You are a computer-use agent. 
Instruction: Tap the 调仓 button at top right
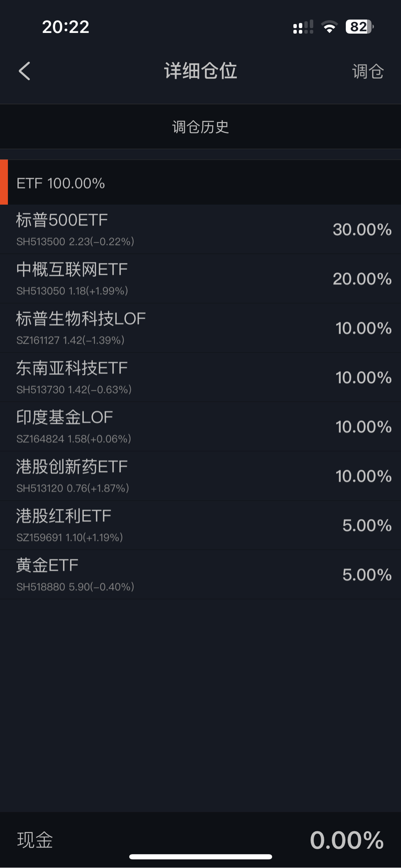(x=367, y=72)
